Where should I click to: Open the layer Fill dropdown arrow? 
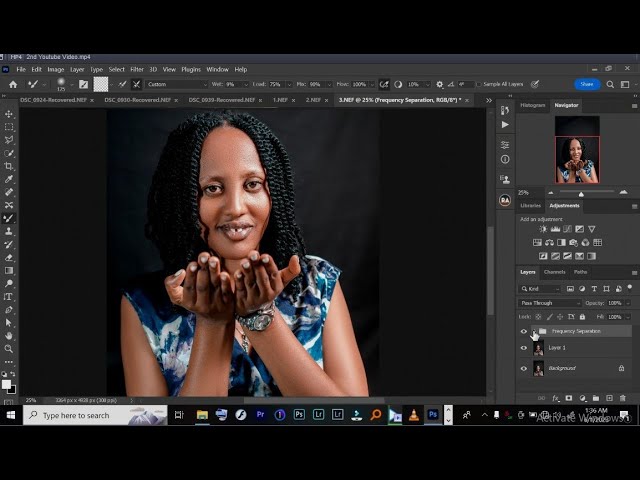[x=627, y=317]
